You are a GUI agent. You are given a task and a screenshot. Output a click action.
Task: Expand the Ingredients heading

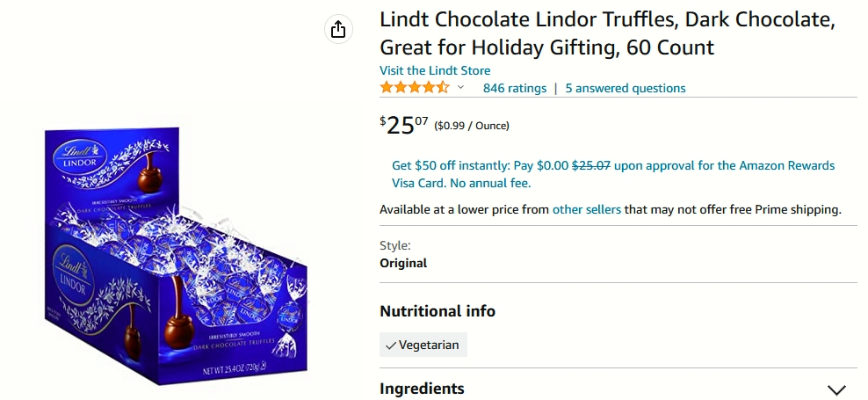pyautogui.click(x=422, y=389)
